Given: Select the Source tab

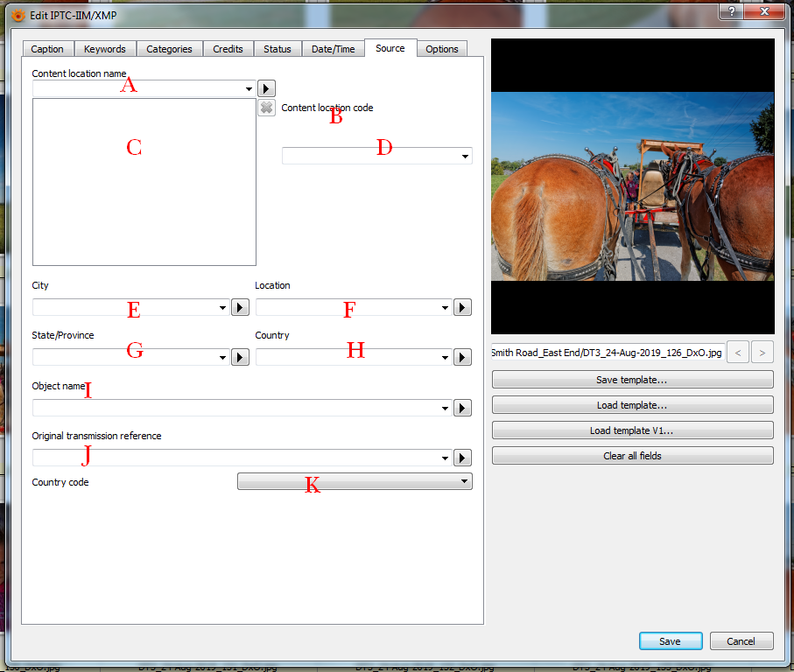Looking at the screenshot, I should (390, 48).
